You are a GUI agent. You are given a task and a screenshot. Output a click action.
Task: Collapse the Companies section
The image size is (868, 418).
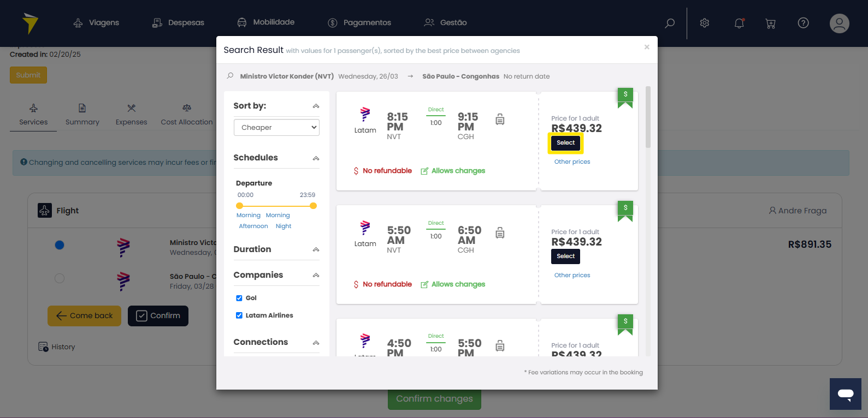(316, 275)
